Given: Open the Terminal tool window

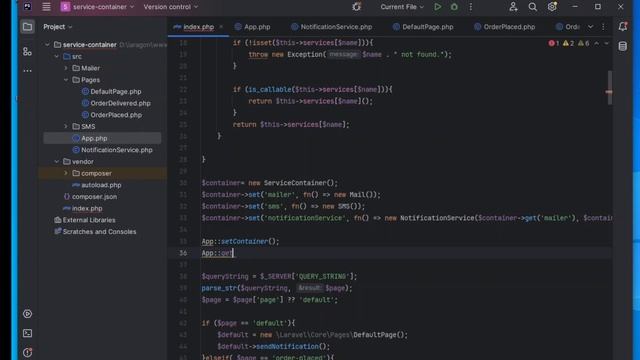Looking at the screenshot, I should pos(27,333).
